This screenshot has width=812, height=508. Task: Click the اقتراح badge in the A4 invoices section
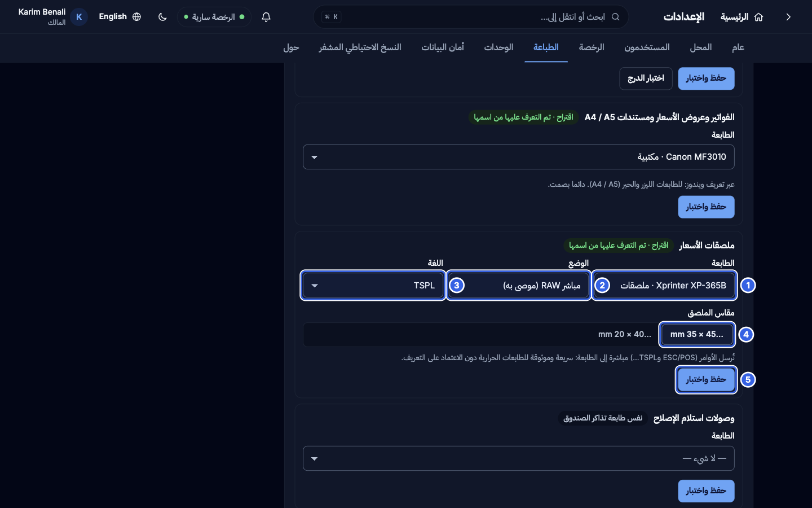524,117
